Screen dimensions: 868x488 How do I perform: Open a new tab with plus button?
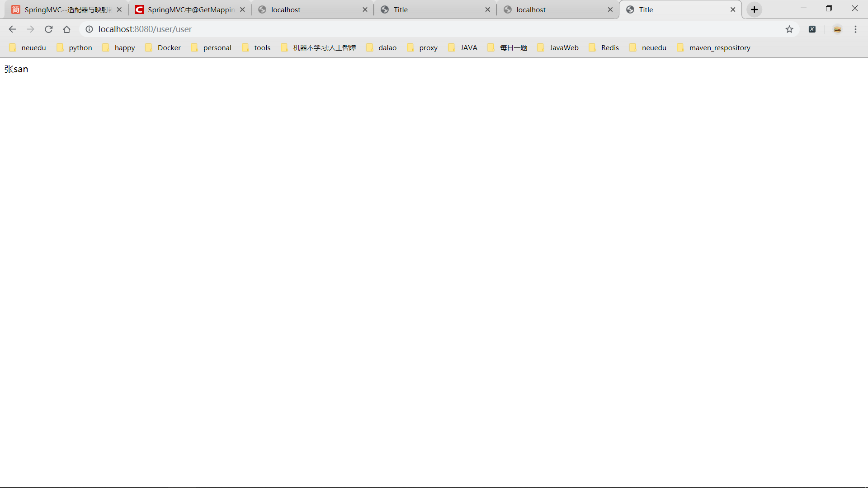coord(755,9)
